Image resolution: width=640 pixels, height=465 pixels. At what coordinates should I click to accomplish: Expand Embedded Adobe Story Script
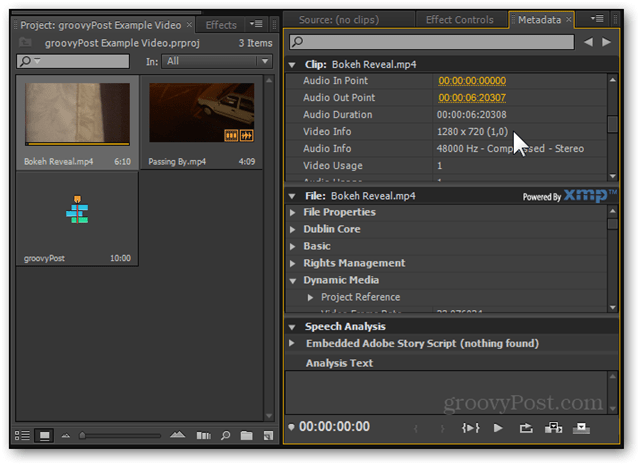tap(292, 343)
